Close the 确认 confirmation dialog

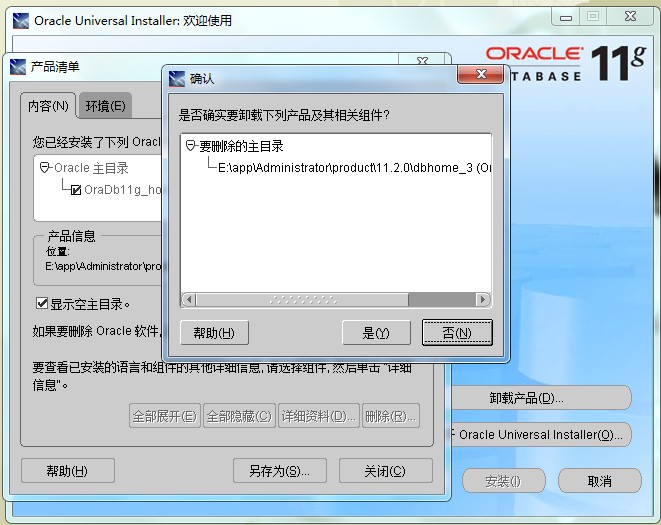(x=481, y=75)
